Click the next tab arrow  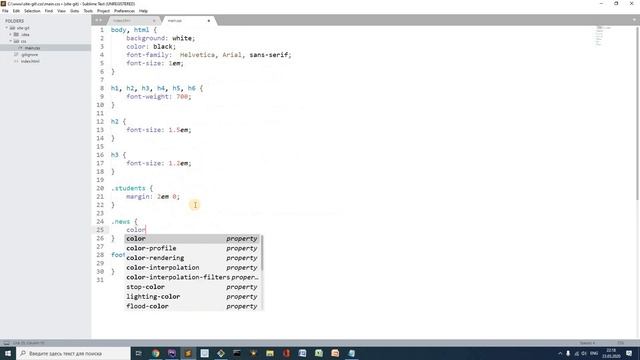(100, 20)
